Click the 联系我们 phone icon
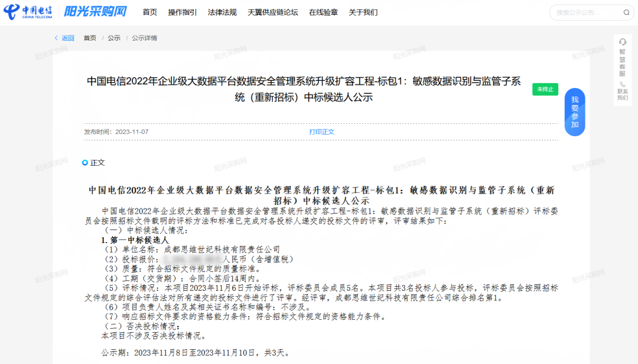638x364 pixels. click(622, 84)
